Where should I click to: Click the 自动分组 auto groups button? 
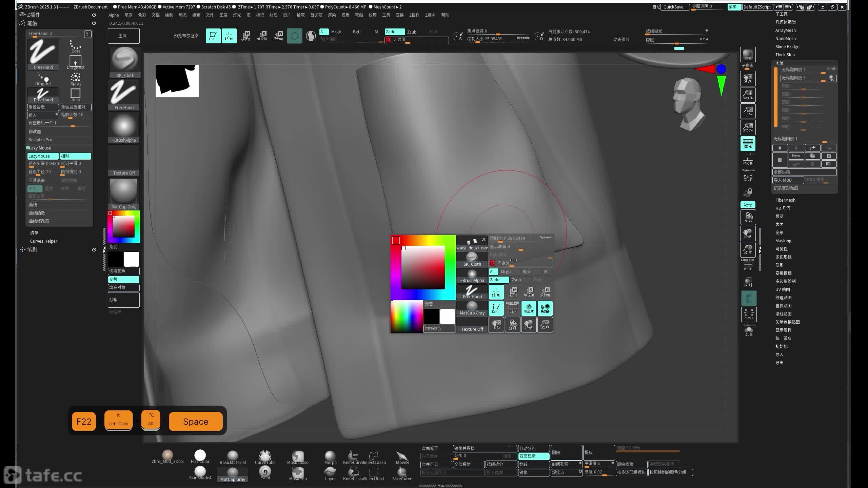[x=534, y=448]
